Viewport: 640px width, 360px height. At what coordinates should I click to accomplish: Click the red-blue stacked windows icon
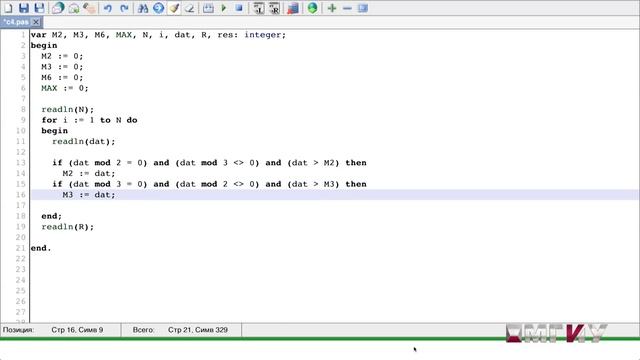coord(293,8)
